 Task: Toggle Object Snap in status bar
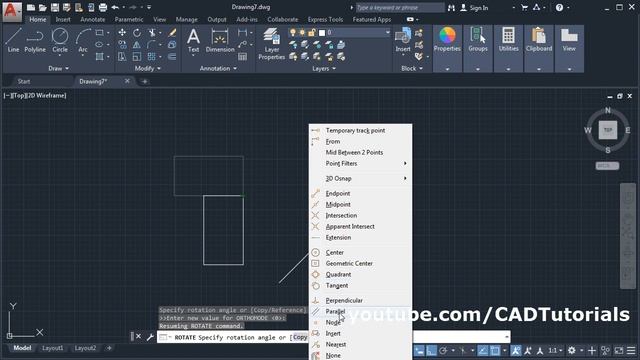click(x=495, y=350)
